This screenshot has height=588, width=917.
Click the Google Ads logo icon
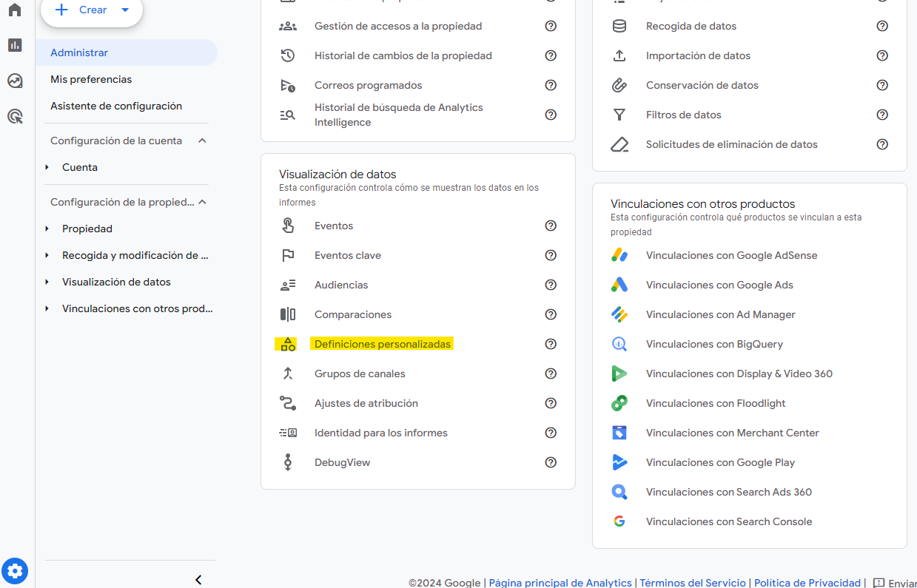tap(619, 285)
